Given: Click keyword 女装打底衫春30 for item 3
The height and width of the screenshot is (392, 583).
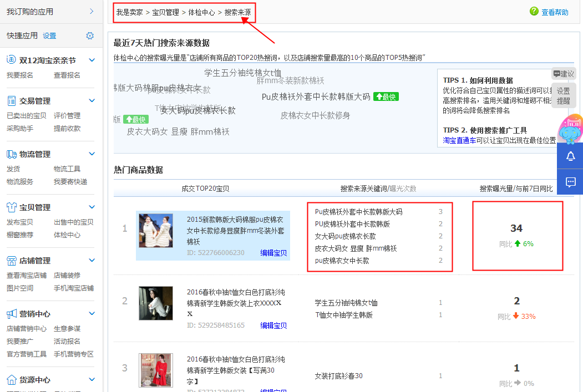Looking at the screenshot, I should coord(339,376).
